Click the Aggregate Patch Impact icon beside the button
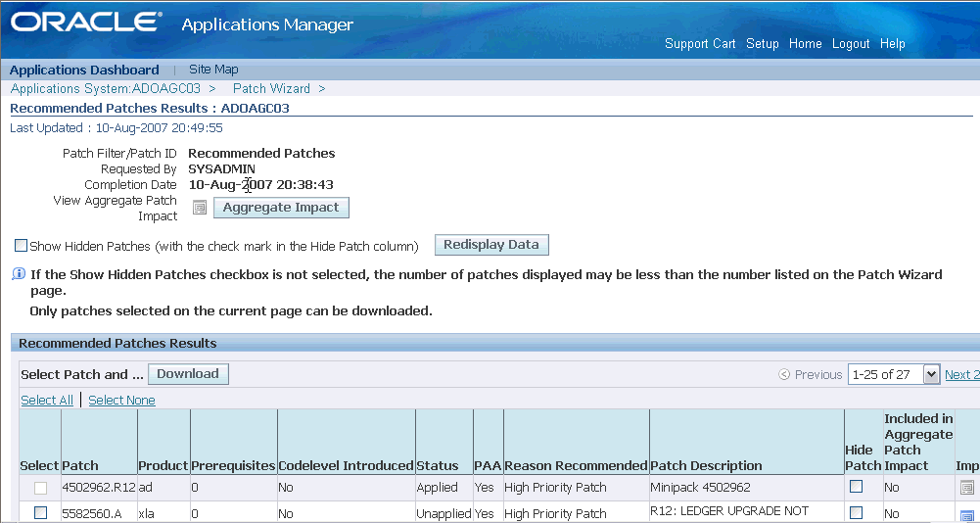980x523 pixels. click(200, 208)
